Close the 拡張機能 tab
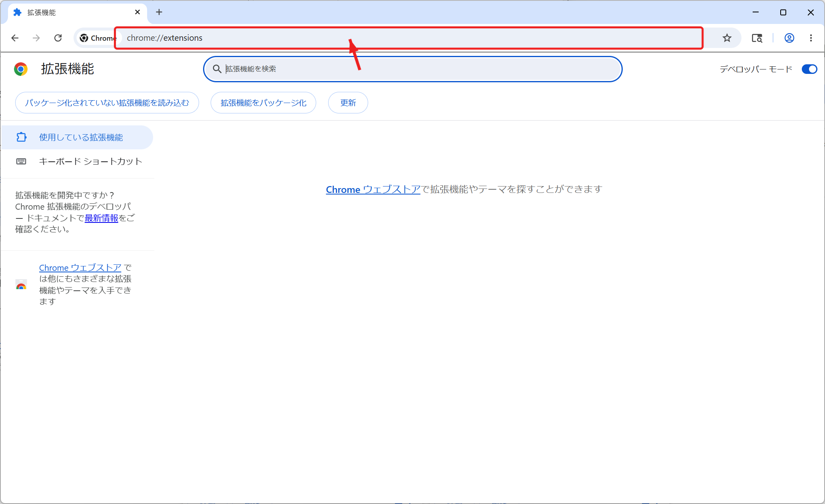 [x=137, y=12]
